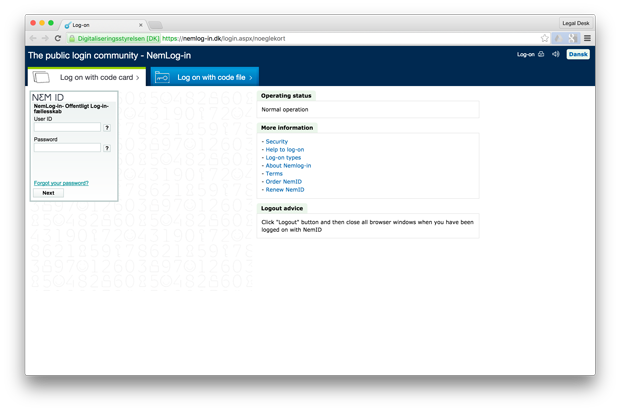Open the Order NemID link

[284, 182]
